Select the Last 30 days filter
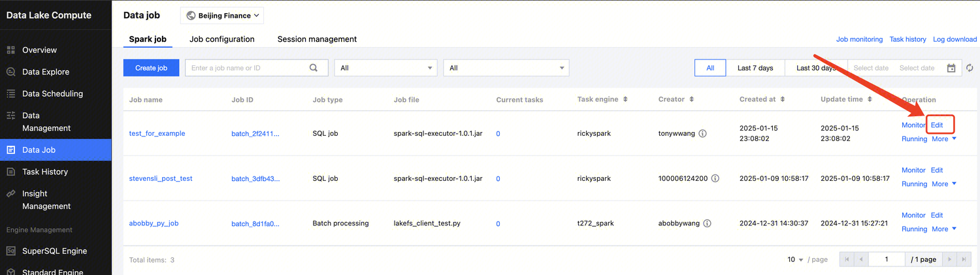Image resolution: width=980 pixels, height=275 pixels. 814,68
